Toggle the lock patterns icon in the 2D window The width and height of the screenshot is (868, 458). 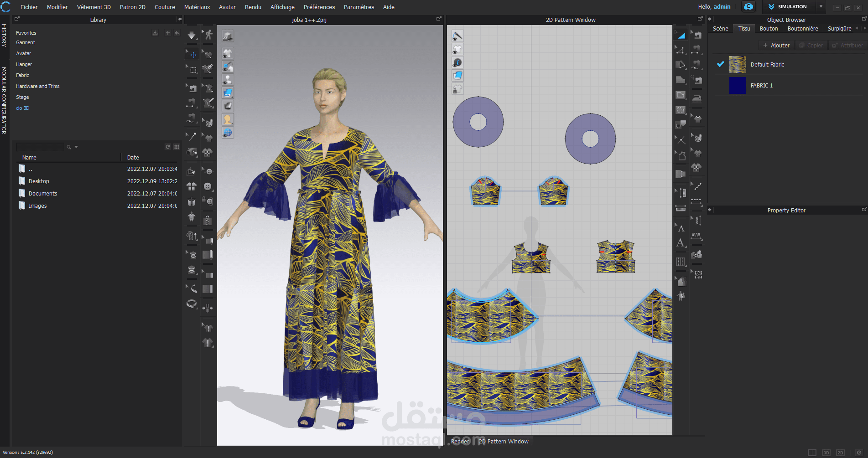[457, 89]
